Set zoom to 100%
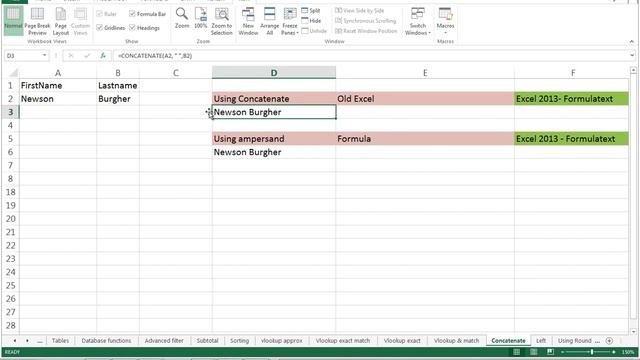The height and width of the screenshot is (360, 640). point(200,19)
